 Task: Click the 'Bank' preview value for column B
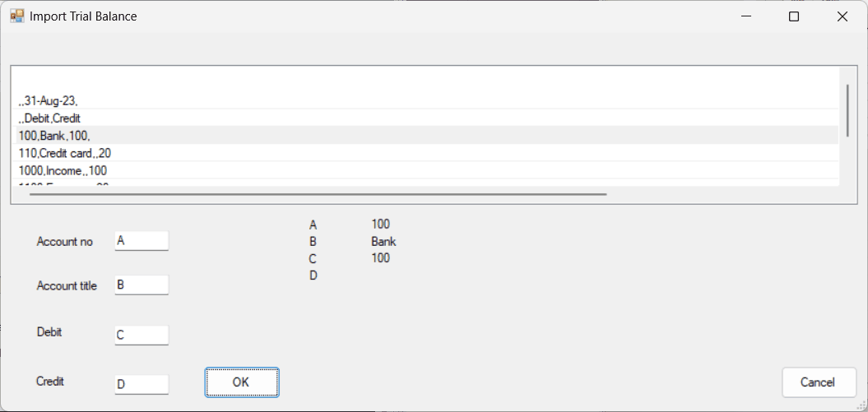(383, 242)
